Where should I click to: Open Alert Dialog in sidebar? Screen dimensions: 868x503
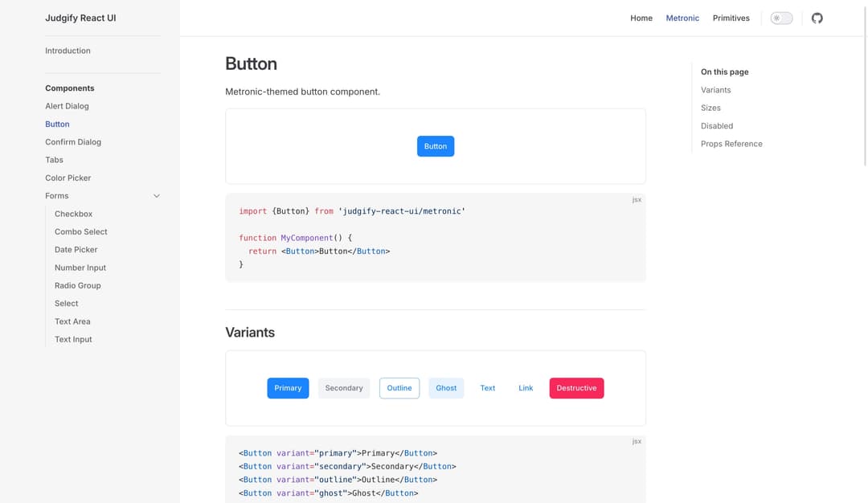click(67, 106)
